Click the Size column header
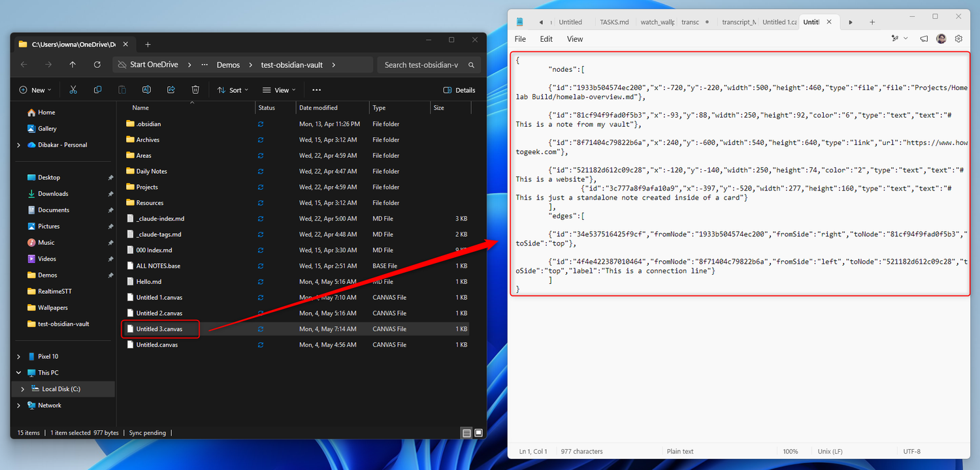Image resolution: width=980 pixels, height=470 pixels. point(439,108)
